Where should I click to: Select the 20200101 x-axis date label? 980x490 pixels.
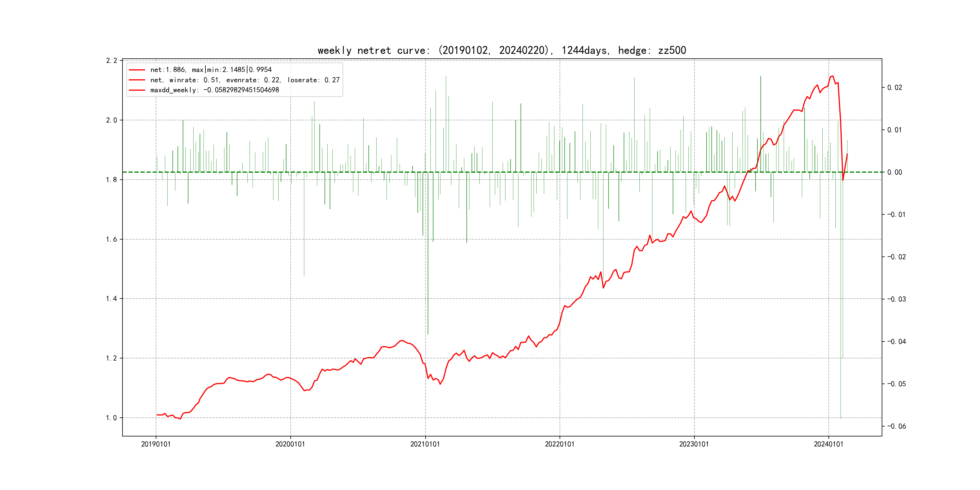290,444
